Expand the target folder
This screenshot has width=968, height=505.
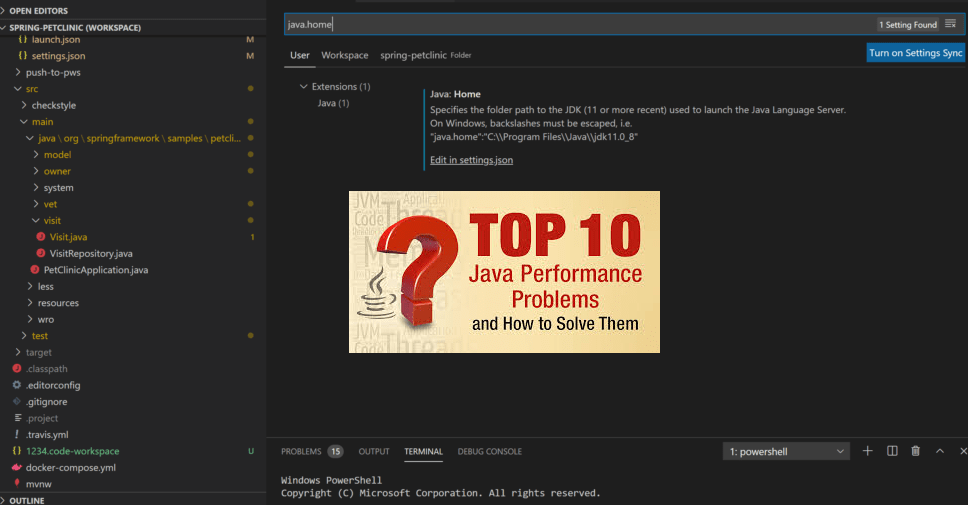coord(39,353)
